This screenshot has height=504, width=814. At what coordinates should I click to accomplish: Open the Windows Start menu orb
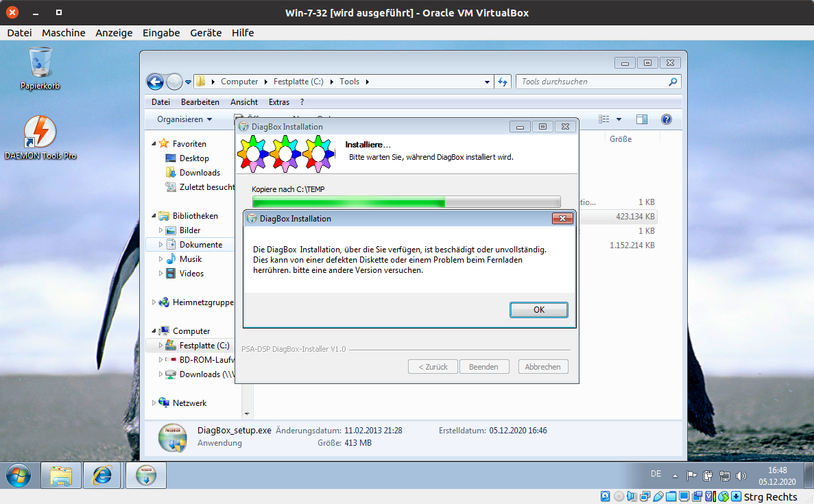click(19, 475)
